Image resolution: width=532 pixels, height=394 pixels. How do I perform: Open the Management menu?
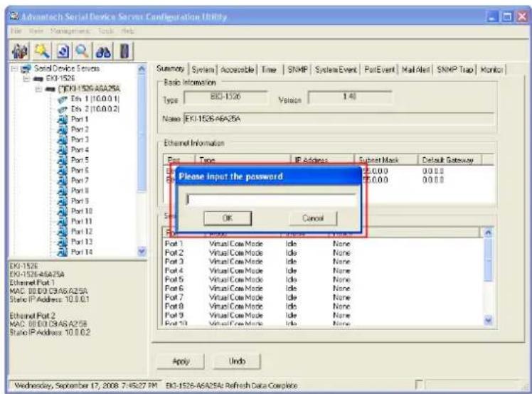coord(70,31)
